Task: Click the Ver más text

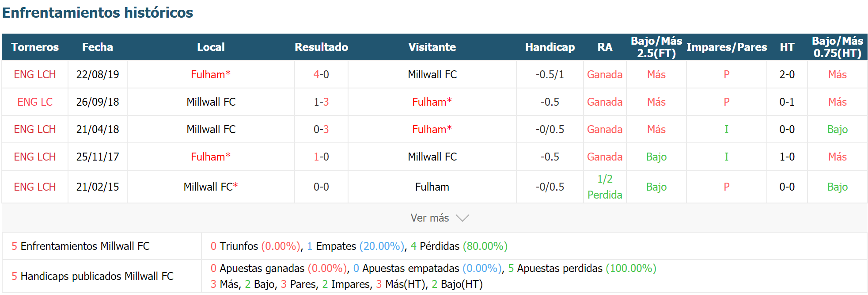Action: pyautogui.click(x=429, y=218)
